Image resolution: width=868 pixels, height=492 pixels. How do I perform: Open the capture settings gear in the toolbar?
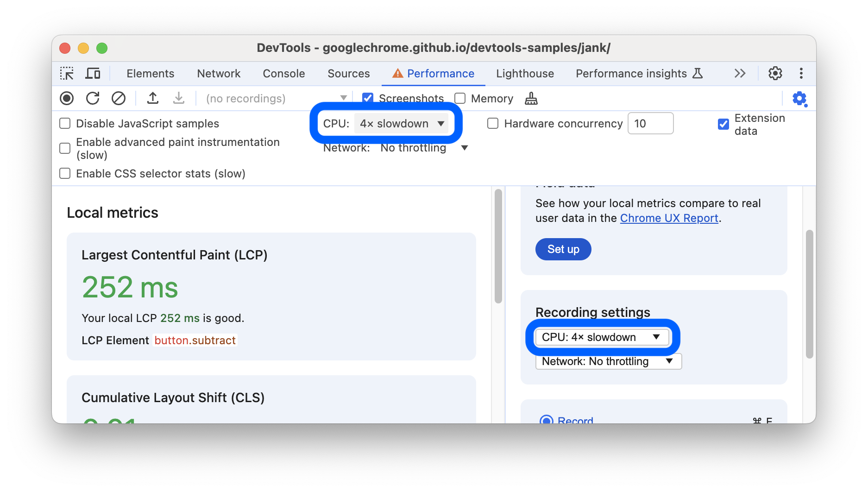[x=799, y=98]
